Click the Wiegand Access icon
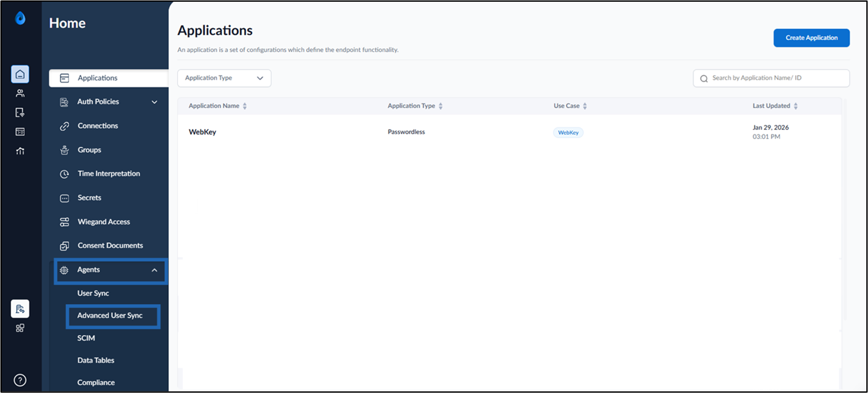This screenshot has width=868, height=393. pos(64,222)
